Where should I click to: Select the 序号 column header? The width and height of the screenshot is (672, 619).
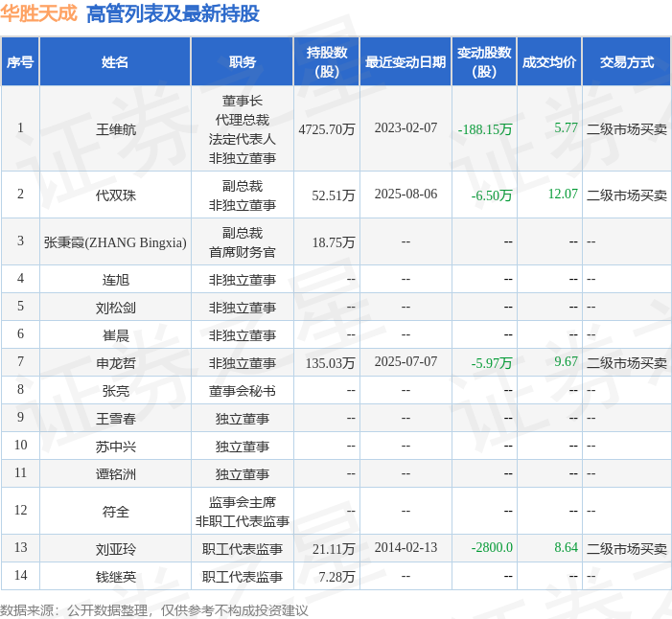[x=20, y=62]
